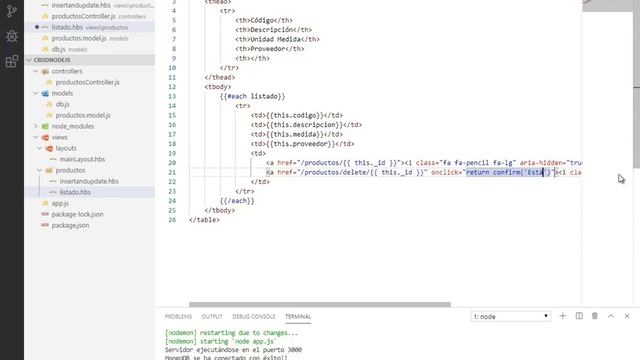Switch to the PROBLEMS tab
This screenshot has width=640, height=360.
coord(178,316)
